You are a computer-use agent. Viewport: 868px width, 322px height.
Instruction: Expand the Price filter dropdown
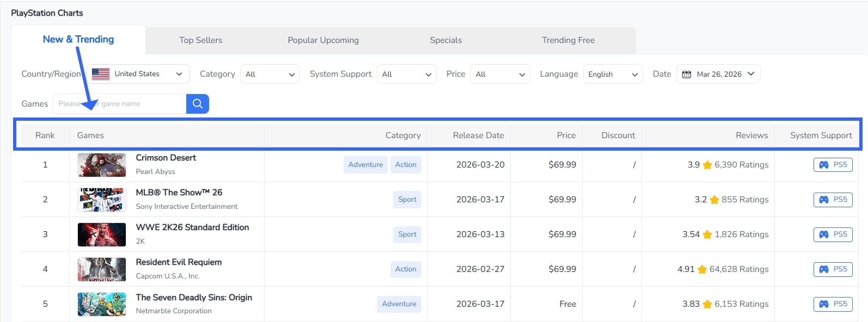point(500,74)
